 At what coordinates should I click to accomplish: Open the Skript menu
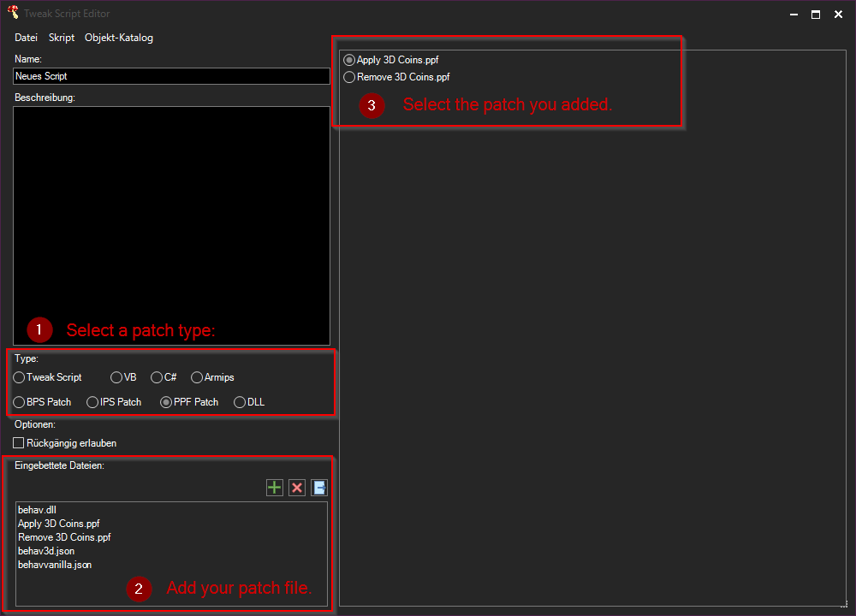(62, 38)
